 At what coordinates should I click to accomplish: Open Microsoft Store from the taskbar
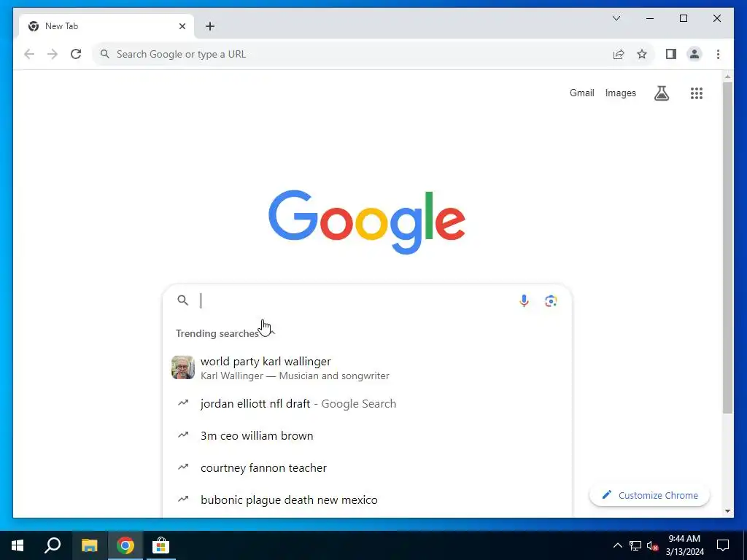pos(161,545)
